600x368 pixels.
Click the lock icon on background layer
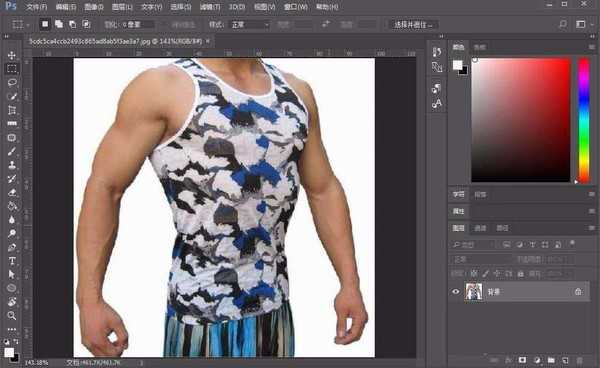tap(578, 292)
